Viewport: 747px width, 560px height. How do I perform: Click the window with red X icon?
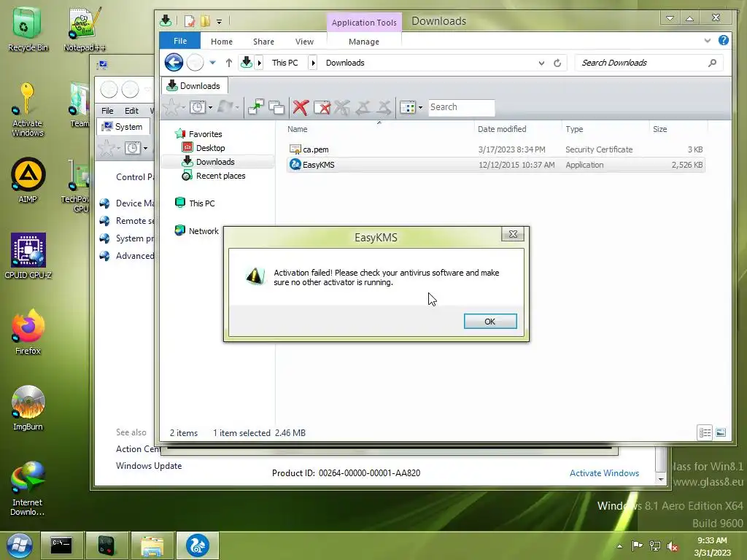(x=322, y=108)
